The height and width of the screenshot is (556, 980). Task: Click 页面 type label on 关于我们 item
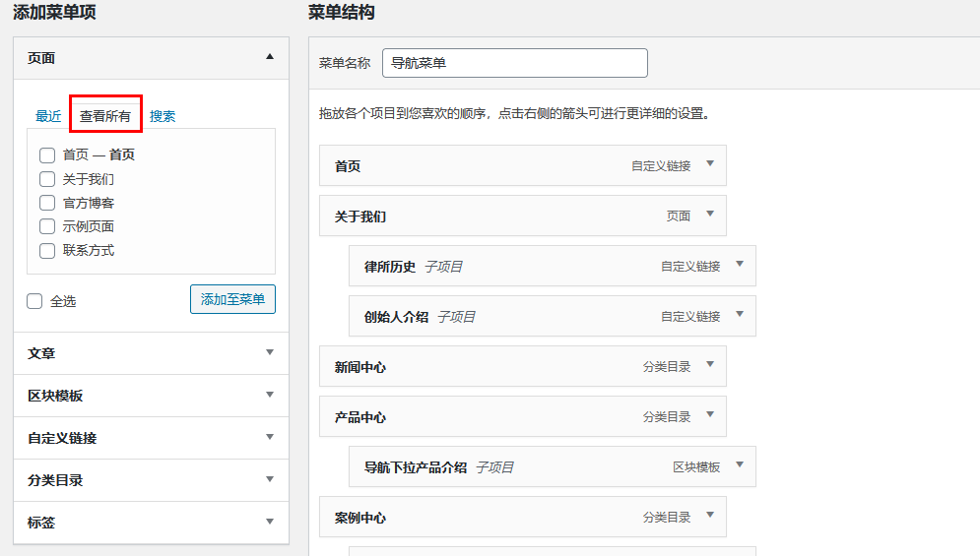tap(679, 216)
